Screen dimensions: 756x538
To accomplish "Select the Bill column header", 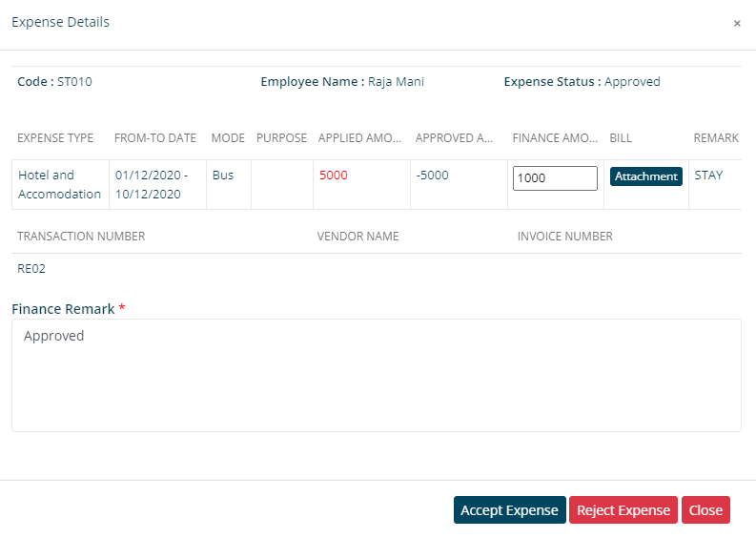I will click(x=621, y=138).
